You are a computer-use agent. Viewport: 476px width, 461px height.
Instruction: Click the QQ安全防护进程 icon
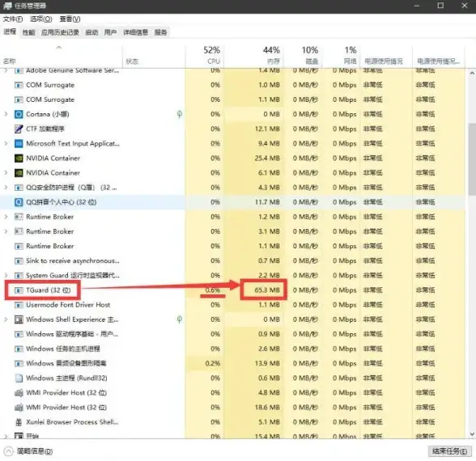19,188
